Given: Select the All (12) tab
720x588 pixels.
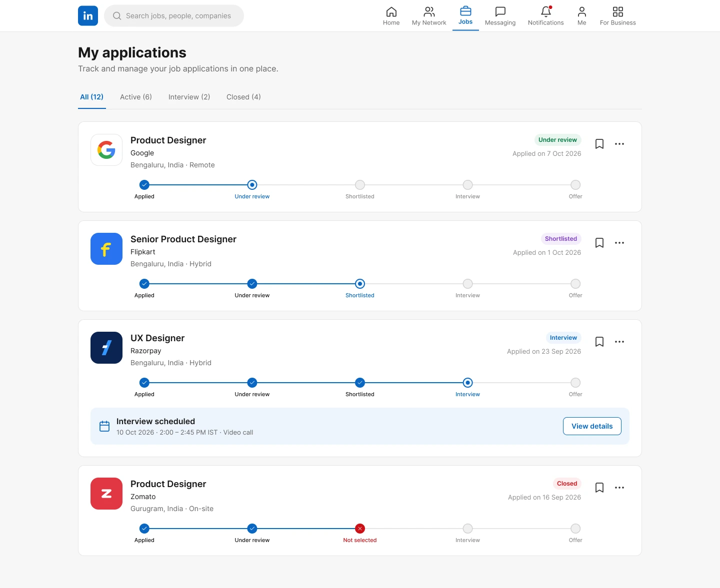Looking at the screenshot, I should pos(92,97).
